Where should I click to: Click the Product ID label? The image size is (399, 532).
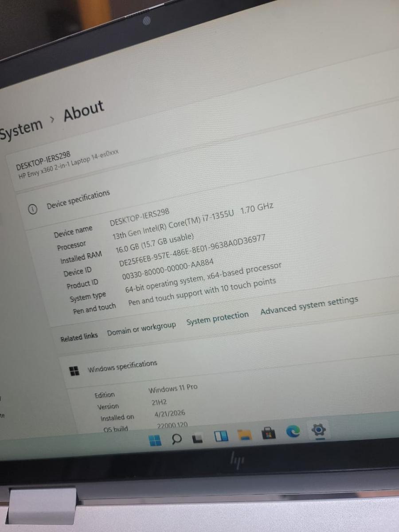coord(82,284)
